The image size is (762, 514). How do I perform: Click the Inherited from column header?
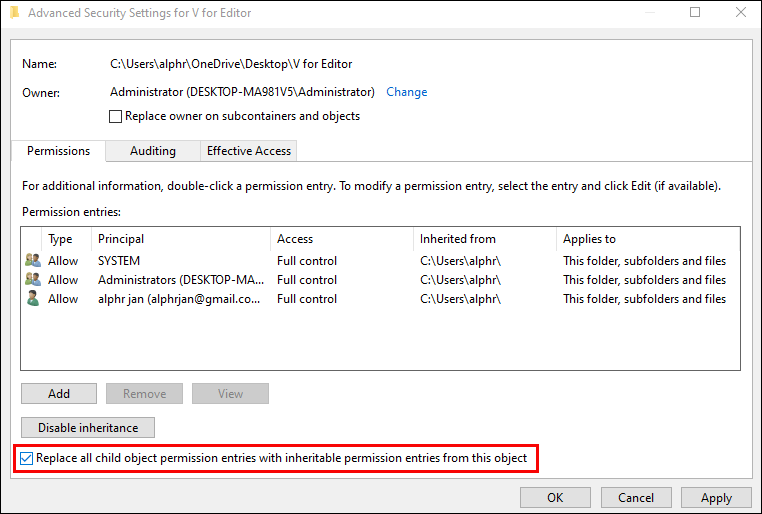pyautogui.click(x=483, y=239)
